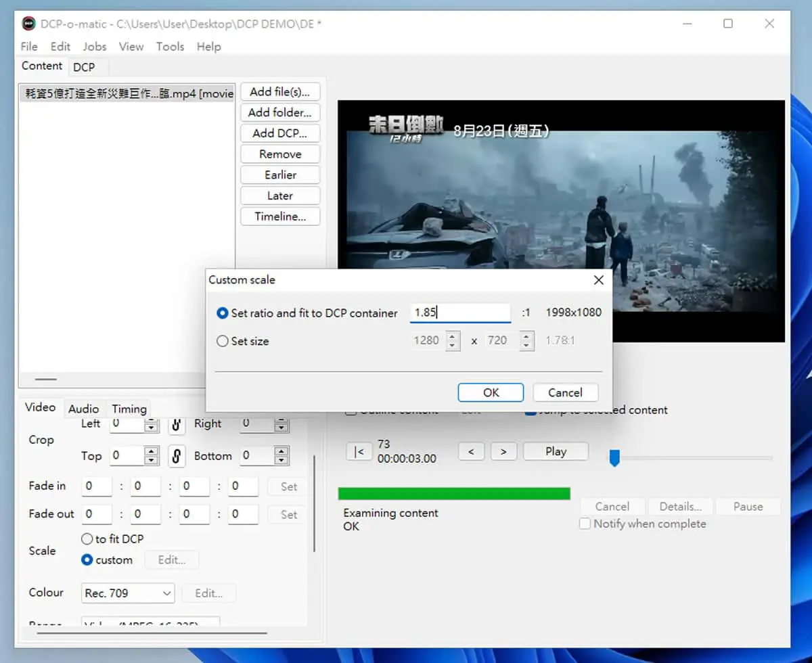Click the '00:00:03.00' timecode text
Viewport: 812px width, 663px height.
coord(407,459)
